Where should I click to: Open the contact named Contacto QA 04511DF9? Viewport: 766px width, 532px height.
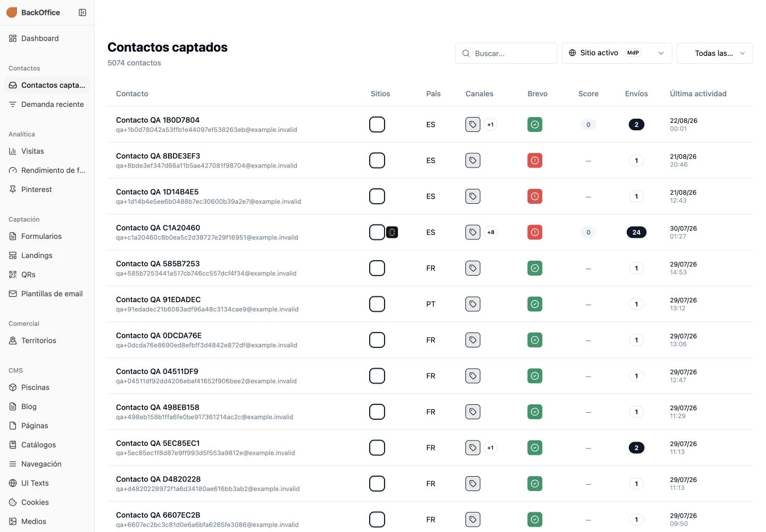pos(157,371)
